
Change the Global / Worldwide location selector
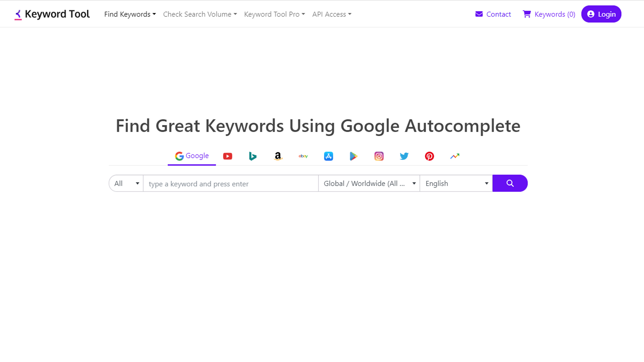tap(369, 183)
